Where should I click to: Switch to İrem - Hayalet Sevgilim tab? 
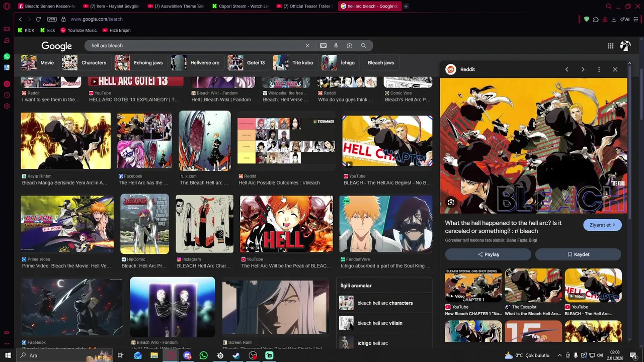pos(111,7)
